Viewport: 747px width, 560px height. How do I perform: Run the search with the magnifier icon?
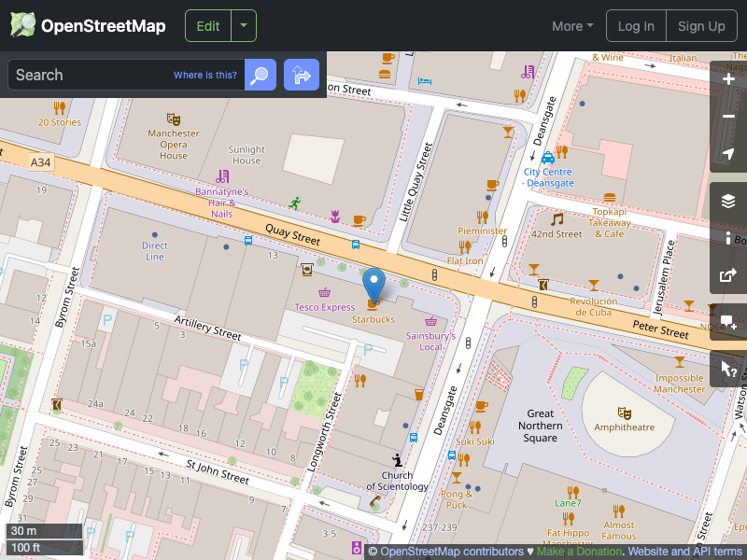pos(260,75)
